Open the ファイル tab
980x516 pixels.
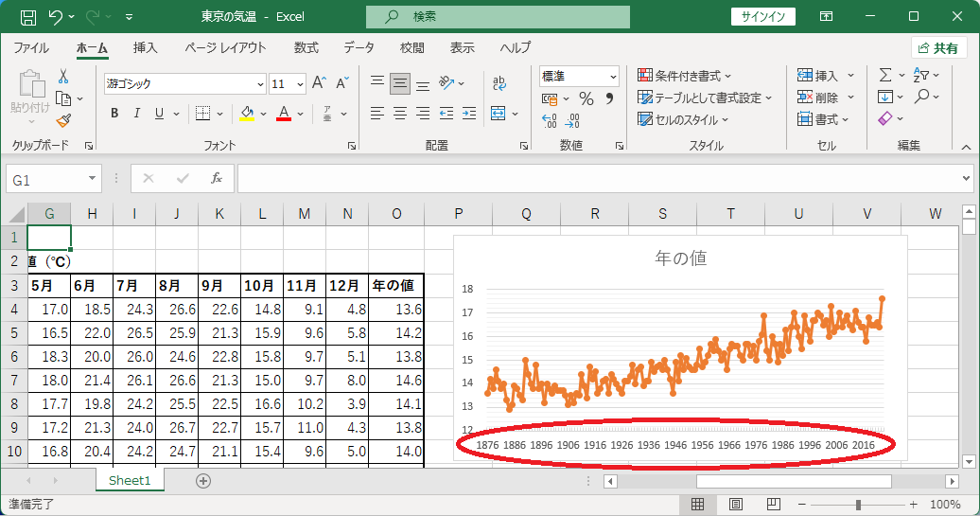pyautogui.click(x=31, y=48)
